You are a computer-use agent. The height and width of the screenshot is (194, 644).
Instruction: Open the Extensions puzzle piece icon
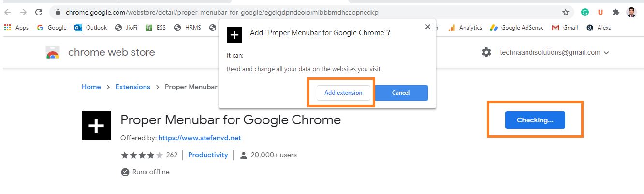click(x=615, y=12)
